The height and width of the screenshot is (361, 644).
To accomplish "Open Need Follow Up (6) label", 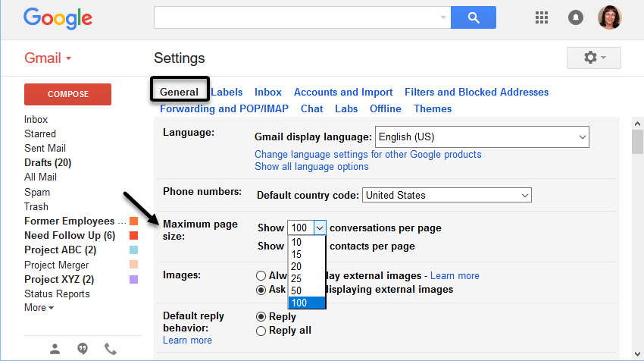I will (x=70, y=235).
